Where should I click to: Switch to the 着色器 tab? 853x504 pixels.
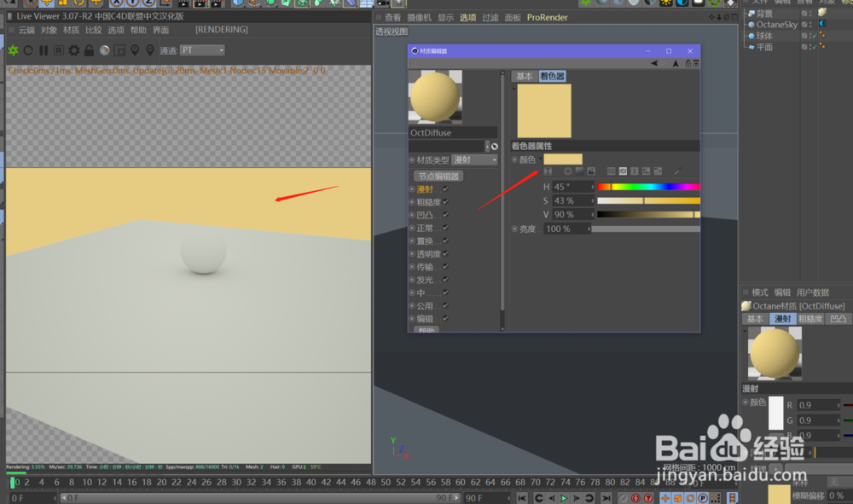pyautogui.click(x=552, y=76)
